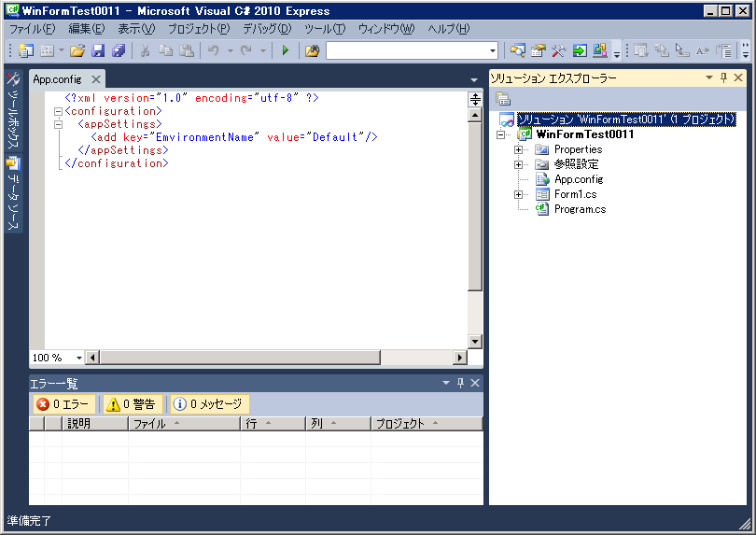Click the Cut scissors icon
Screen dimensions: 756x535
tap(145, 50)
